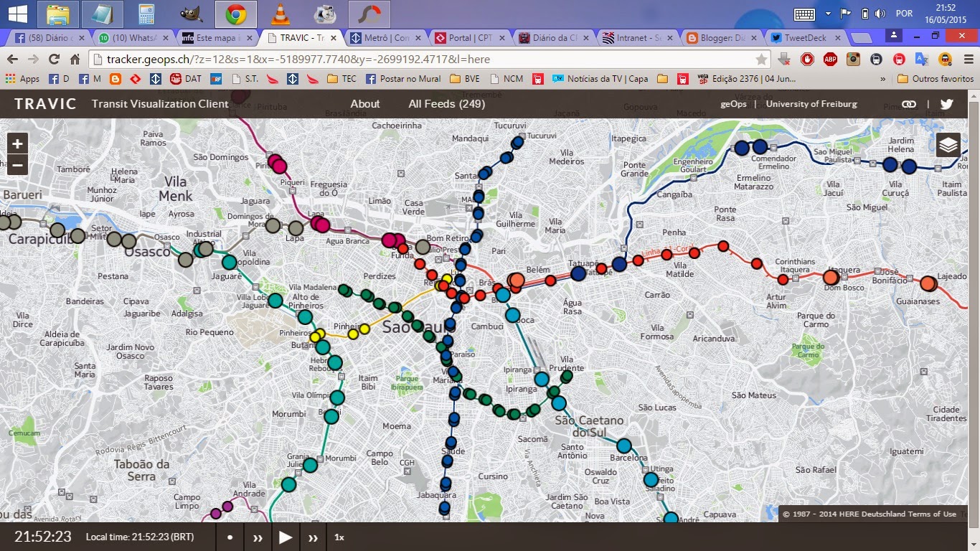The image size is (980, 551).
Task: Change the 1x playback speed control
Action: [x=339, y=537]
